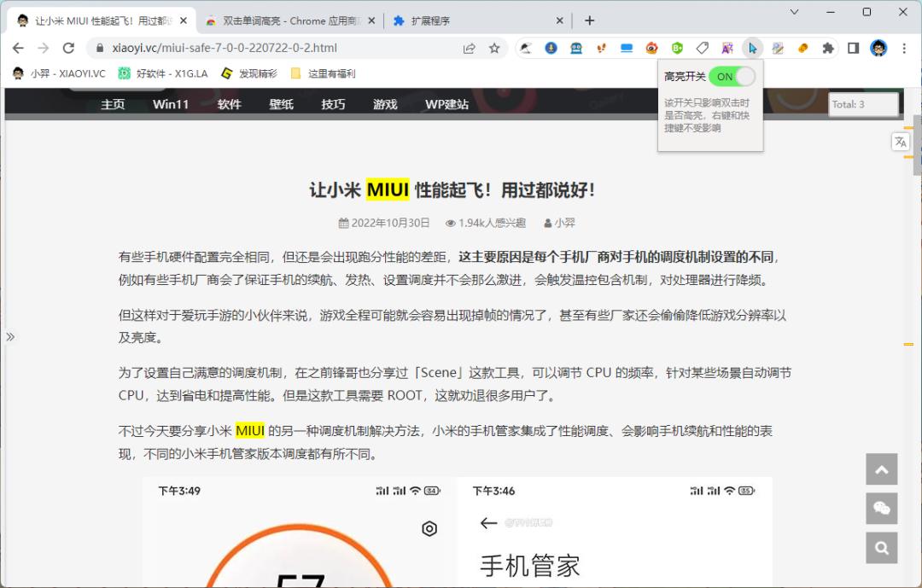
Task: Open the Chrome three-dot menu
Action: [x=904, y=49]
